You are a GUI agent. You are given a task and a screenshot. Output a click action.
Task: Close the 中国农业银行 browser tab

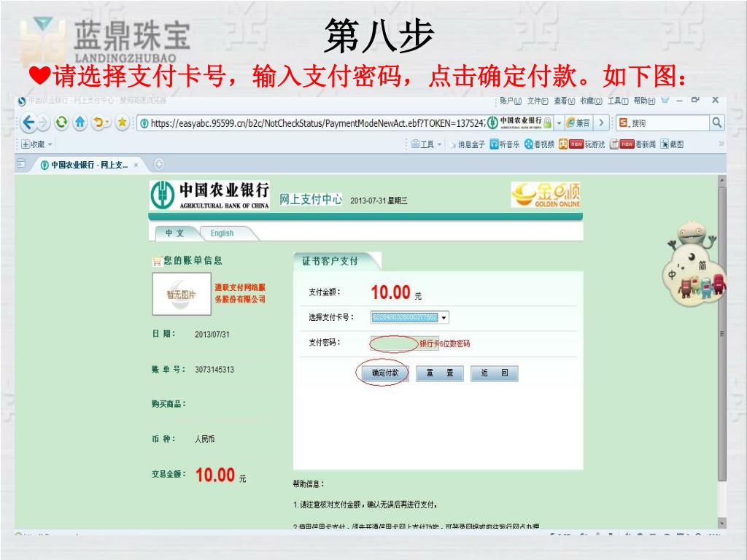pos(136,165)
